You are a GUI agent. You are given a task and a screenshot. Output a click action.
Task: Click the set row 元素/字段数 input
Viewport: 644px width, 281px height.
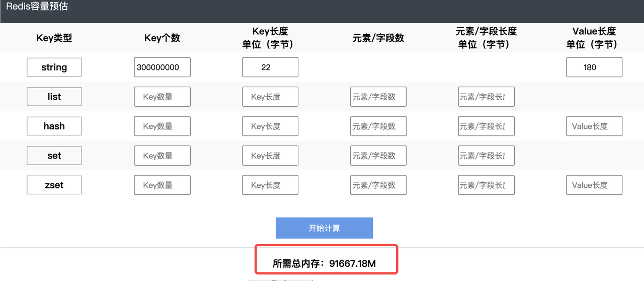click(x=378, y=156)
